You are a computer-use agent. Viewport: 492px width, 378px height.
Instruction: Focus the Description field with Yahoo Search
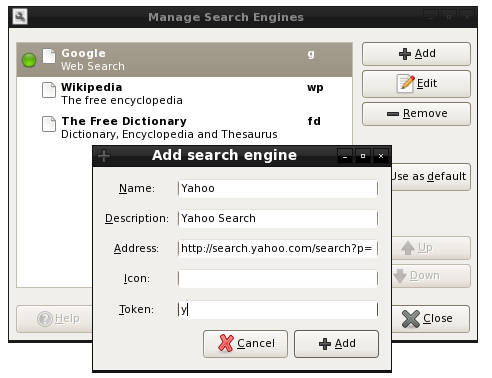278,219
